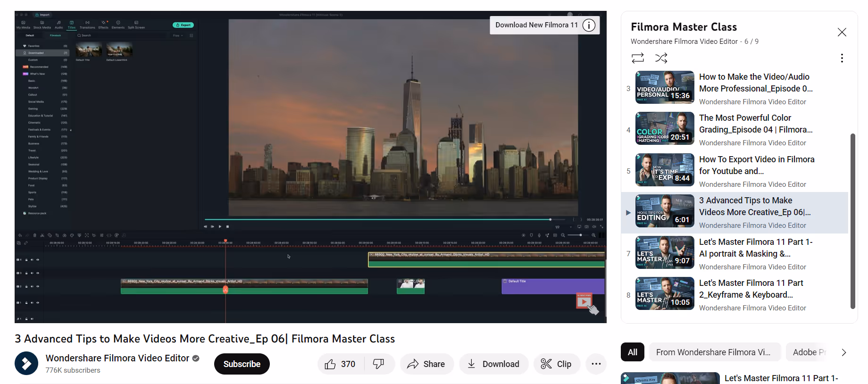
Task: Open the recommended Let's Master Filmora 11 Part 1 thumbnail
Action: [670, 378]
